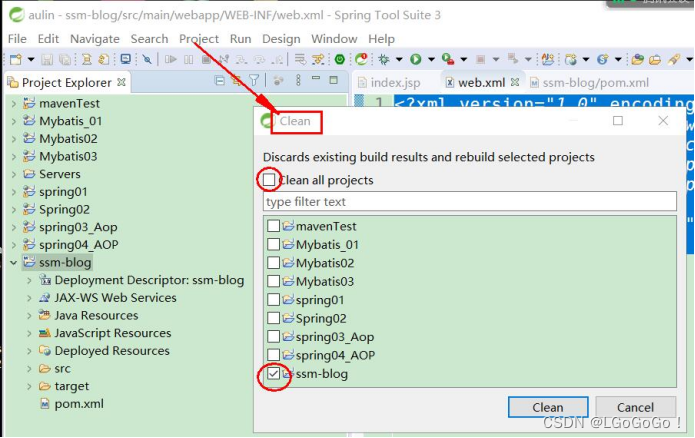Click the Open Type folder icon with purple dot
The width and height of the screenshot is (695, 438).
click(x=638, y=59)
